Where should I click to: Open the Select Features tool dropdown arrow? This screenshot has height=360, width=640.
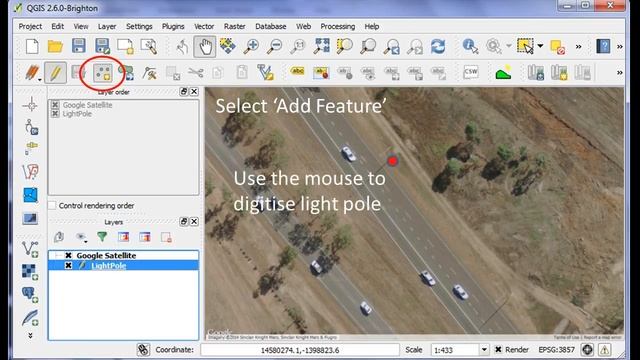coord(540,46)
